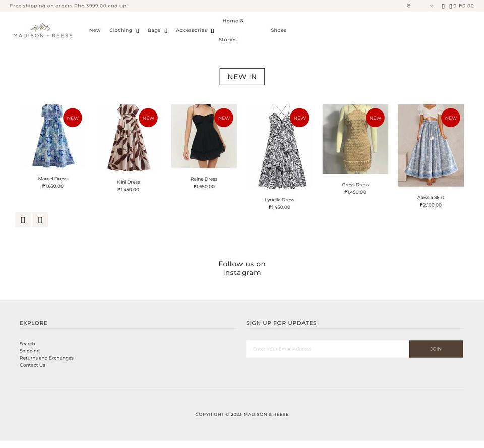
Task: Click the Kini Dress title
Action: pos(129,182)
